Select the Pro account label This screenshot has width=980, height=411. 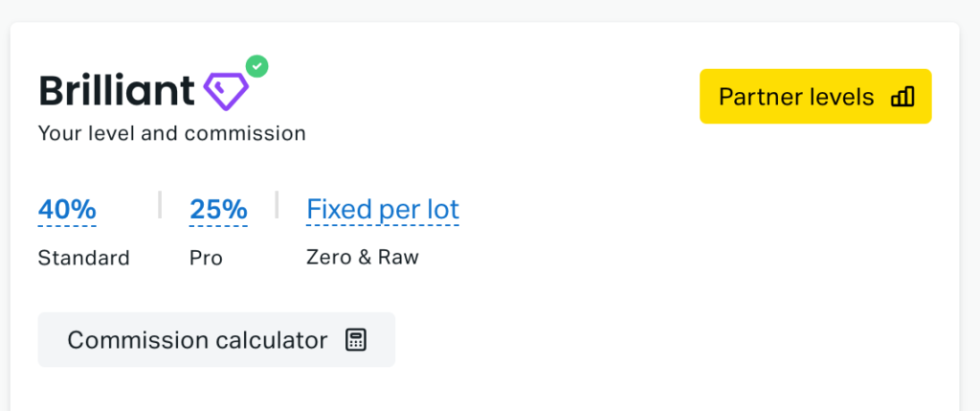[x=207, y=258]
